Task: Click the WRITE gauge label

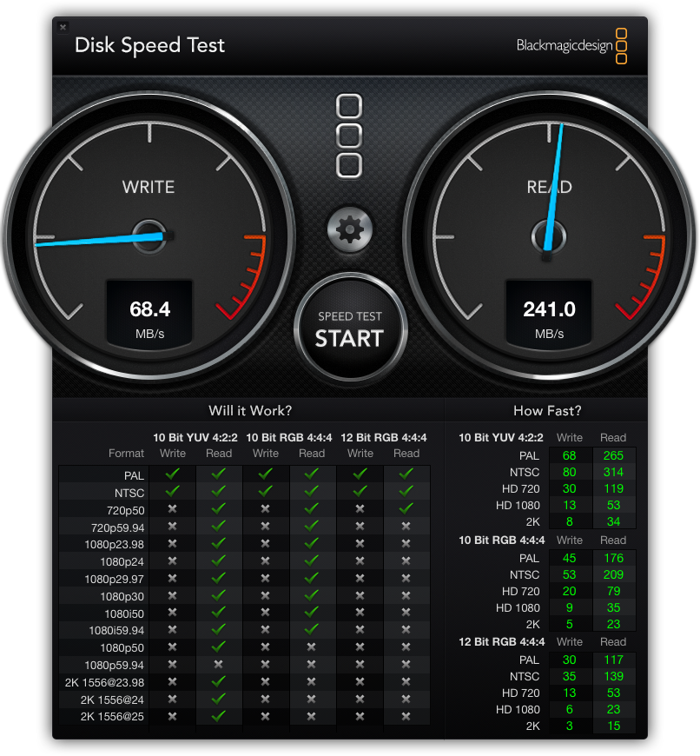Action: [x=149, y=187]
